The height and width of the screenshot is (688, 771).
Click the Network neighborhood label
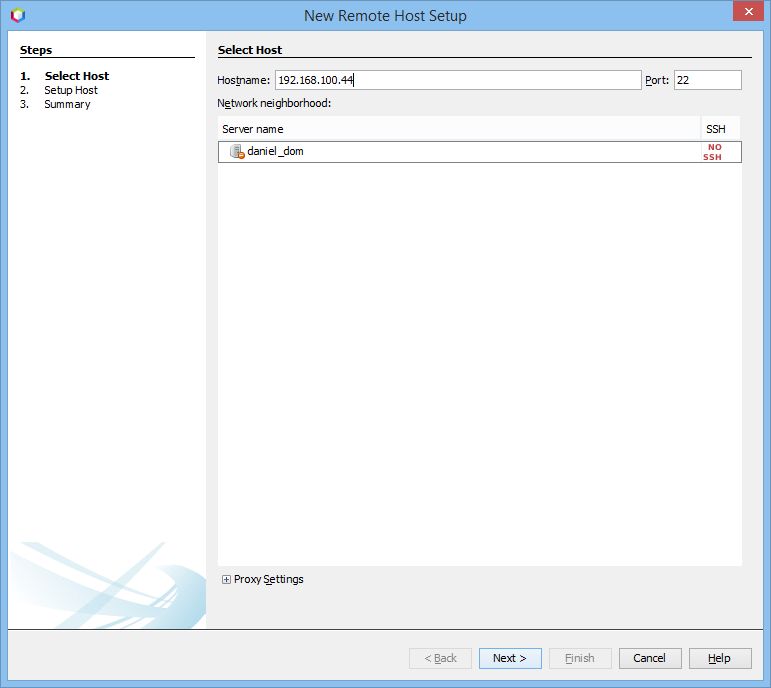pos(273,103)
